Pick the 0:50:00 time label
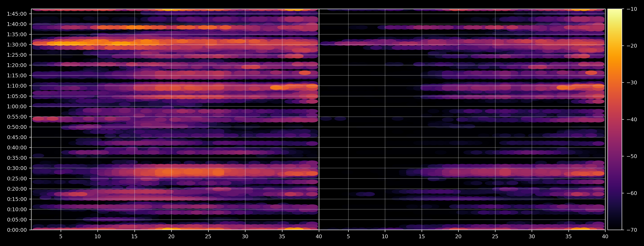 pos(17,127)
